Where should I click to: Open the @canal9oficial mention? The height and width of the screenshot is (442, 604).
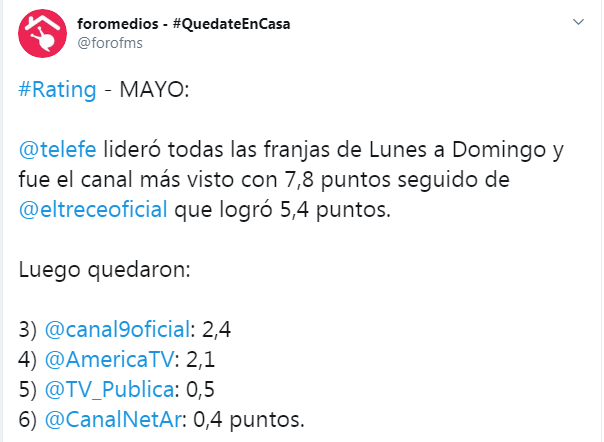coord(117,329)
